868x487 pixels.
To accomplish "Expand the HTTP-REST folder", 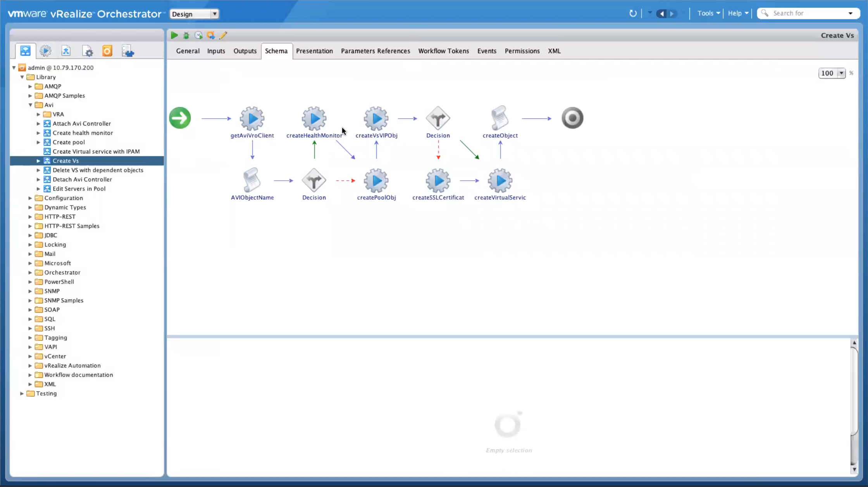I will tap(30, 216).
